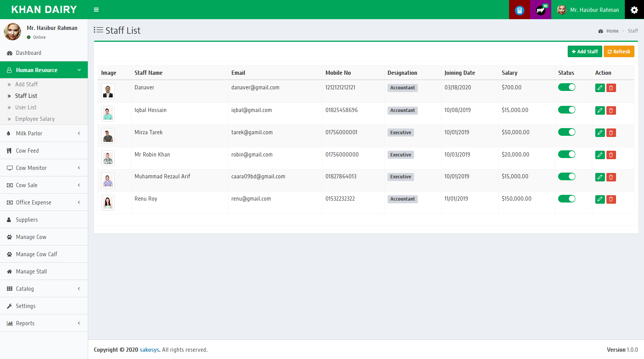
Task: Click the hamburger menu toggle icon
Action: click(96, 10)
